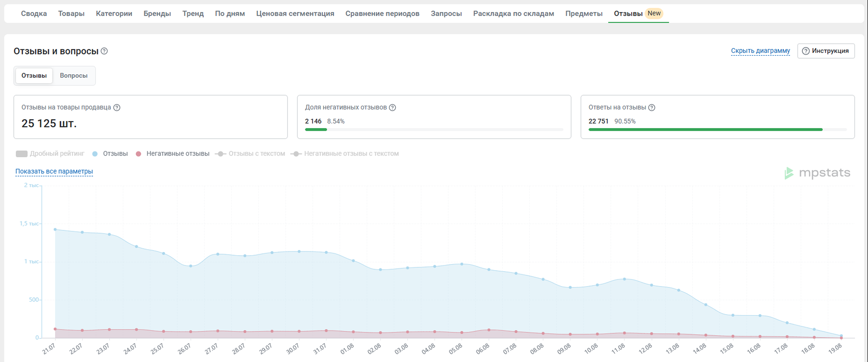Enable Отзывы с текстом legend series
This screenshot has height=362, width=868.
250,154
